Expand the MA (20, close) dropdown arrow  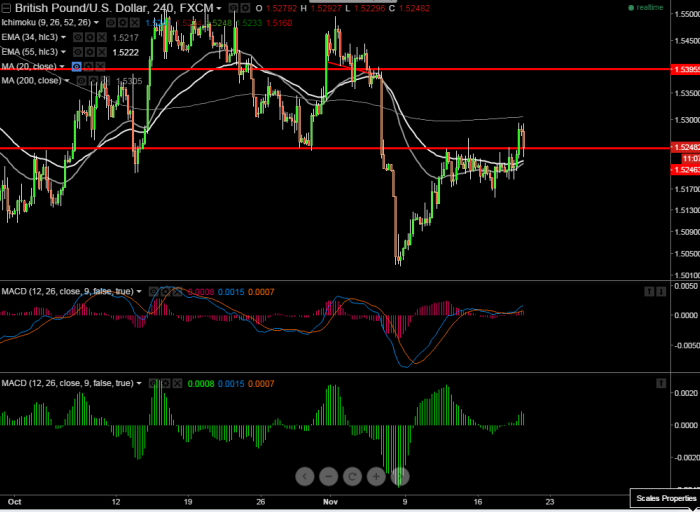[x=62, y=67]
